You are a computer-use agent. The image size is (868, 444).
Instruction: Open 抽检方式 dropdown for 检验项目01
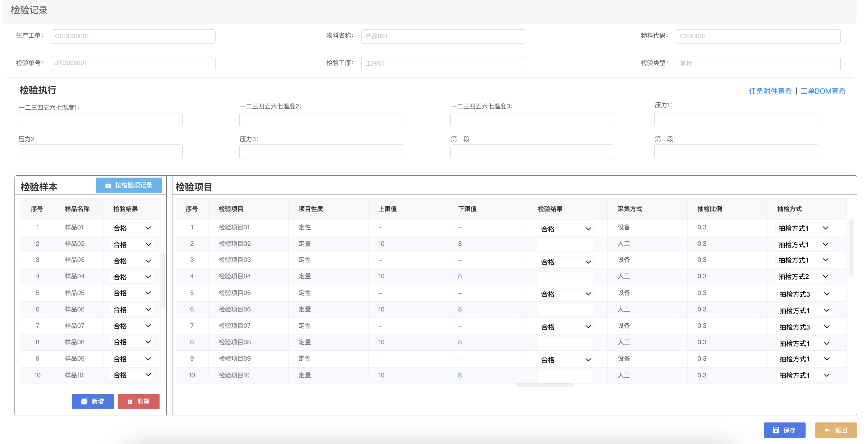tap(803, 228)
